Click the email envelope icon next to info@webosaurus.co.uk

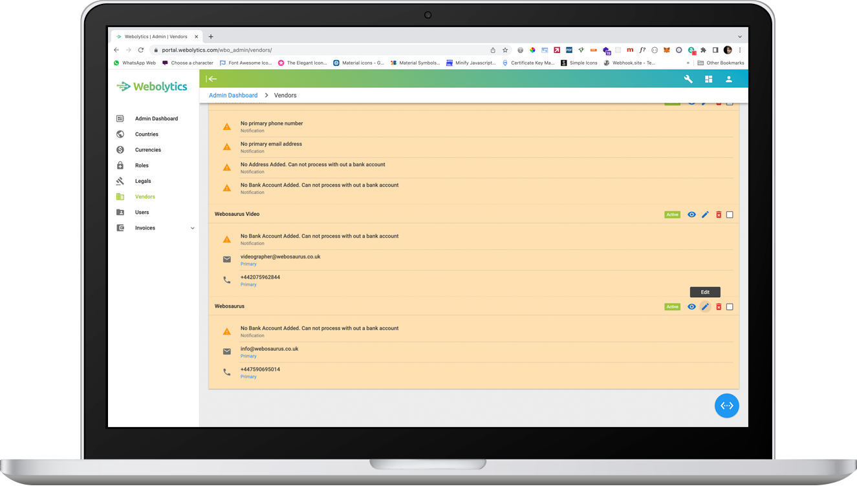click(227, 351)
